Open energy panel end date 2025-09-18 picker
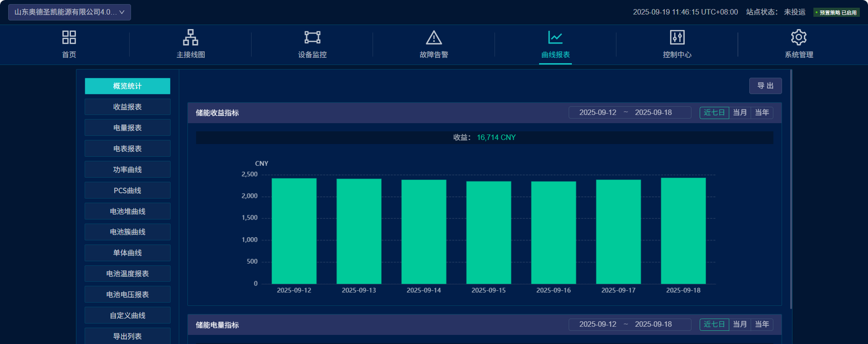The width and height of the screenshot is (868, 344). coord(653,324)
